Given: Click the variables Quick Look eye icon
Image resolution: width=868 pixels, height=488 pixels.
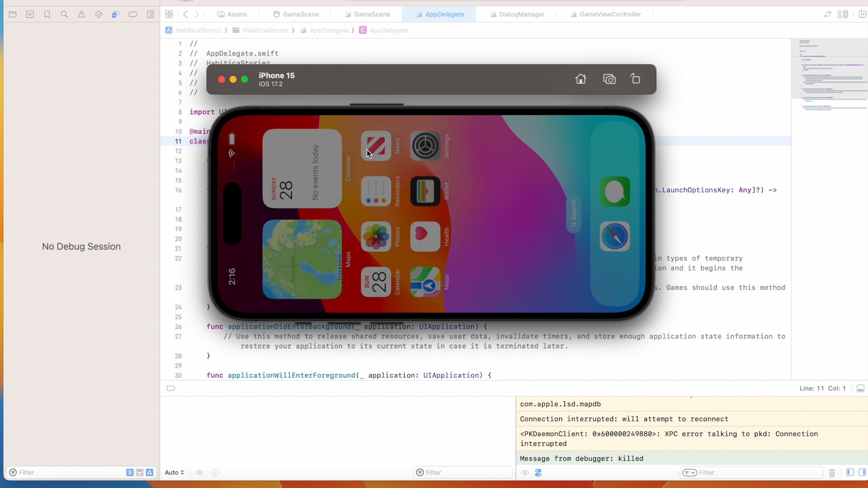Looking at the screenshot, I should click(x=199, y=472).
